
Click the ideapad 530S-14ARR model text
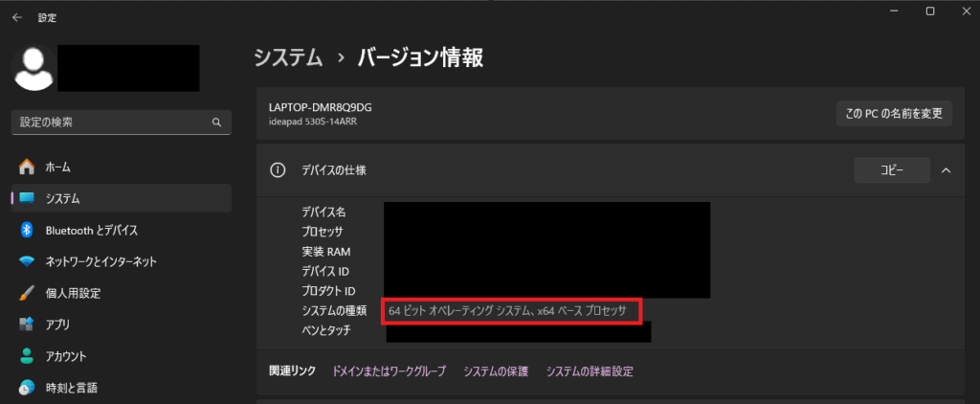pos(313,121)
